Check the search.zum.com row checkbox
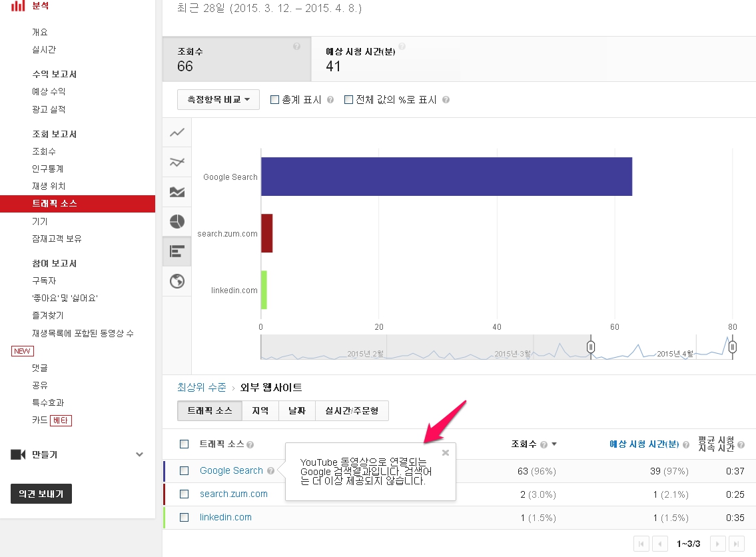The width and height of the screenshot is (756, 557). pyautogui.click(x=185, y=494)
